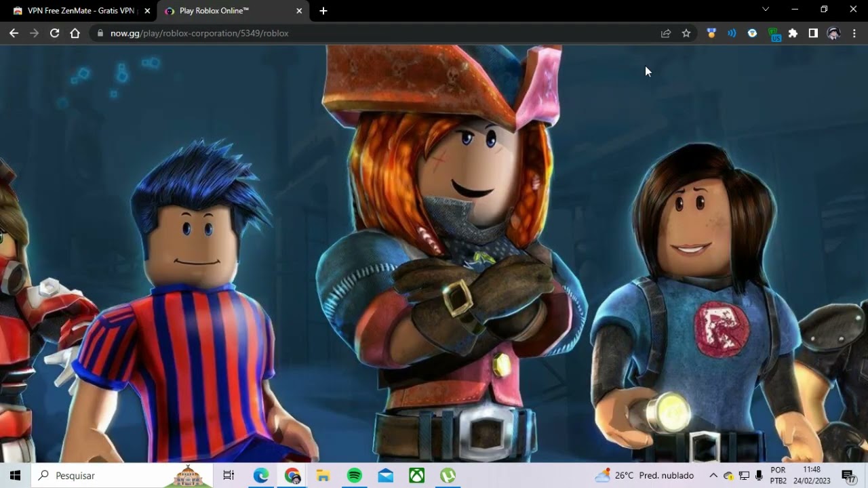Reload the current page
This screenshot has height=488, width=868.
(54, 33)
